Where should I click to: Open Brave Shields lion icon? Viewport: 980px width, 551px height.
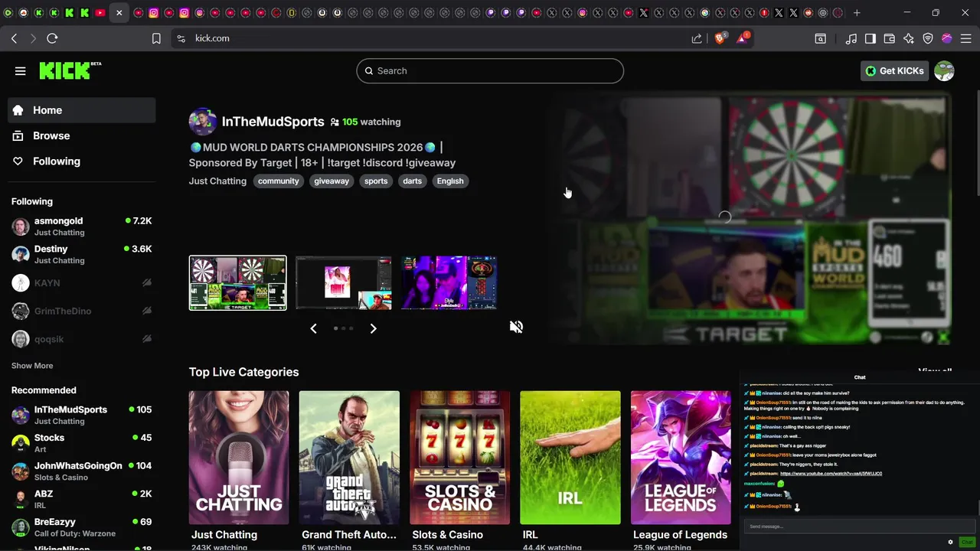[720, 38]
